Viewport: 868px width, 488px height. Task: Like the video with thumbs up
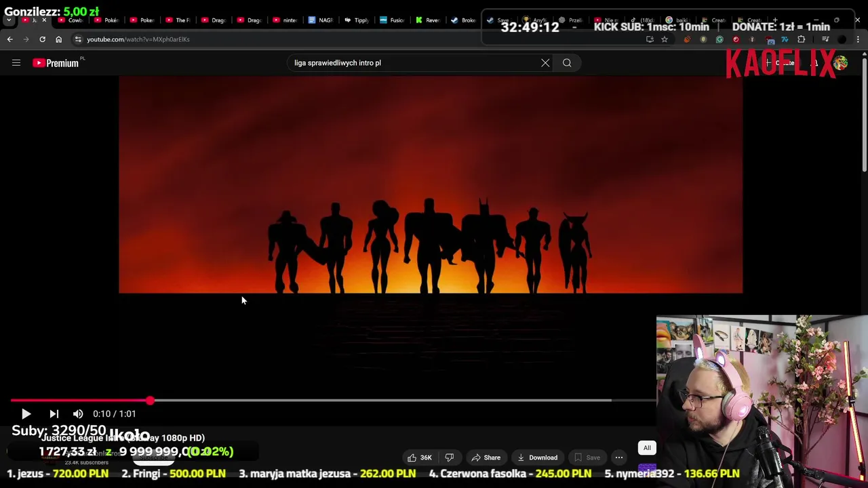click(x=419, y=457)
